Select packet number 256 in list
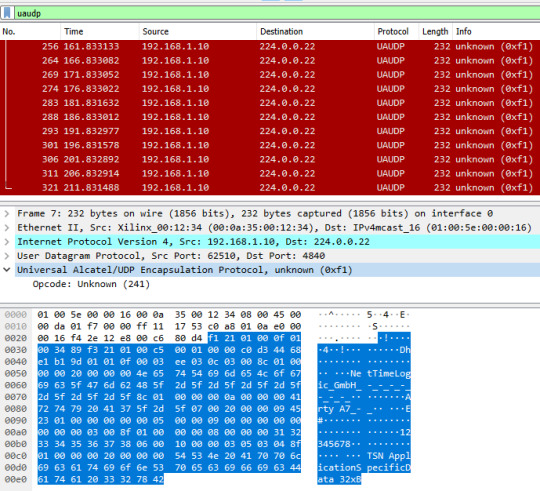Image resolution: width=540 pixels, height=491 pixels. click(x=270, y=46)
